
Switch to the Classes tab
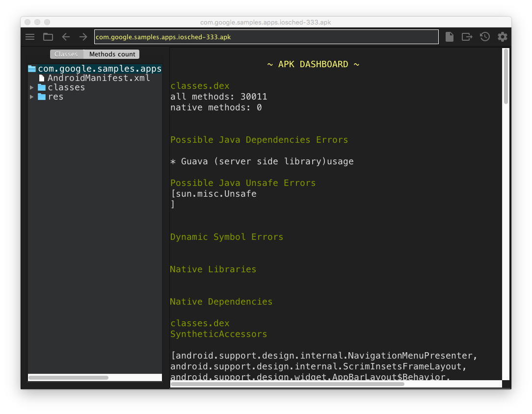pyautogui.click(x=67, y=54)
